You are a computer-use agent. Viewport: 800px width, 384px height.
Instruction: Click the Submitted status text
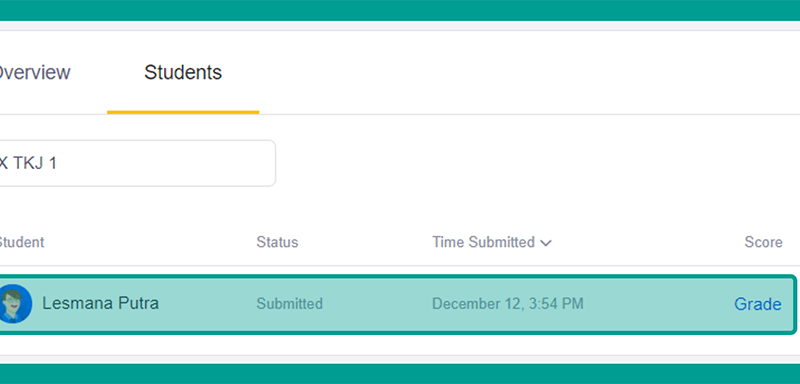[289, 304]
